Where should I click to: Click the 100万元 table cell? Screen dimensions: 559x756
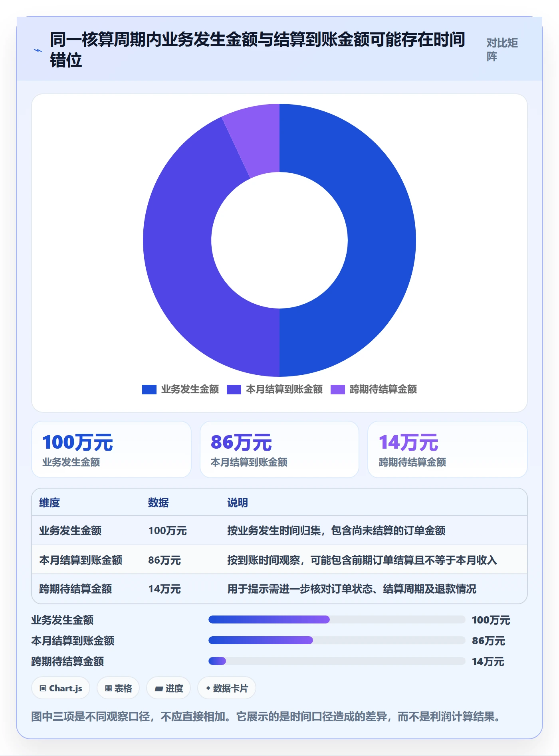[168, 530]
